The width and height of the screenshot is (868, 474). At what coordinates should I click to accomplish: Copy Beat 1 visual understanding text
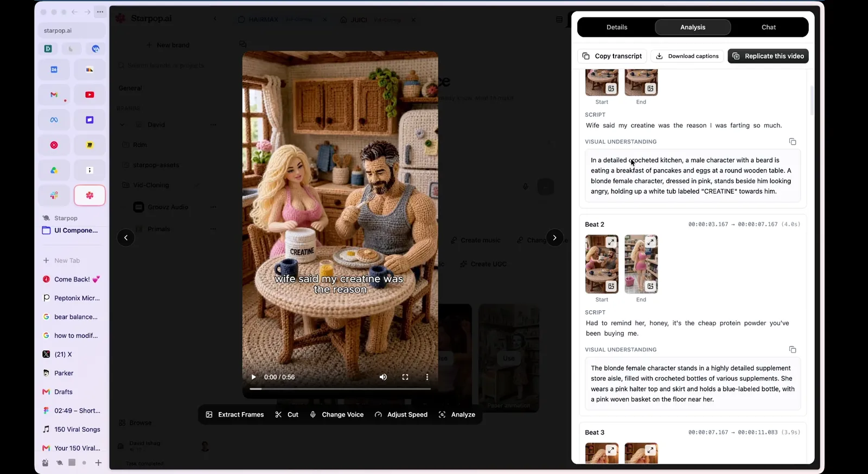point(793,142)
